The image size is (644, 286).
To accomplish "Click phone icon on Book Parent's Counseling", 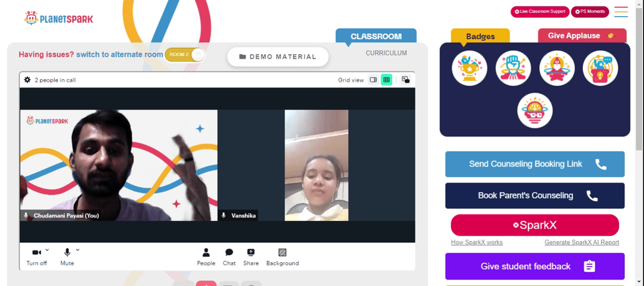I will pyautogui.click(x=592, y=196).
